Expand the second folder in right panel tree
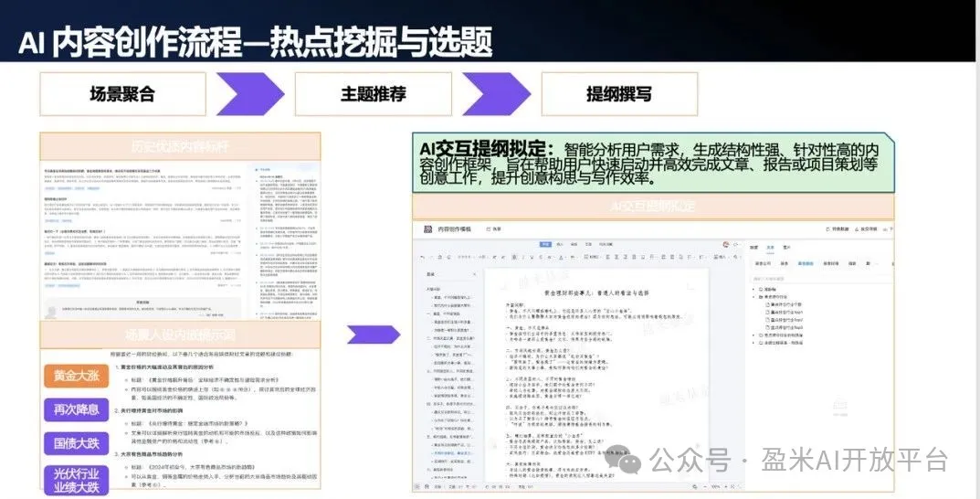 pos(753,336)
